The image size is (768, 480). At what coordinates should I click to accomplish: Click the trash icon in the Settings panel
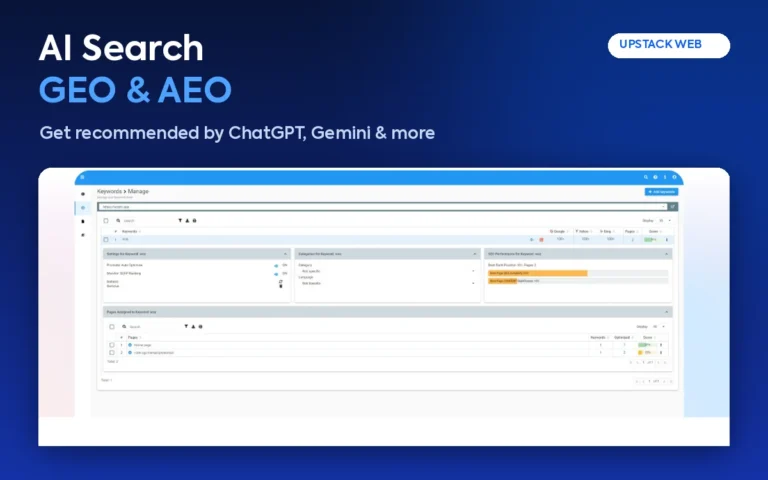281,286
